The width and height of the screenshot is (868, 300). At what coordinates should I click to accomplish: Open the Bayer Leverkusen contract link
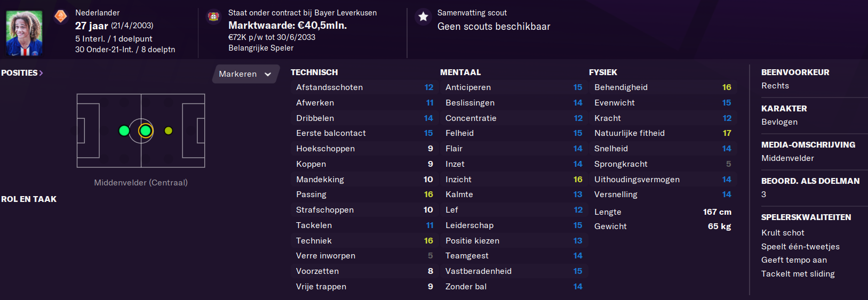[302, 13]
